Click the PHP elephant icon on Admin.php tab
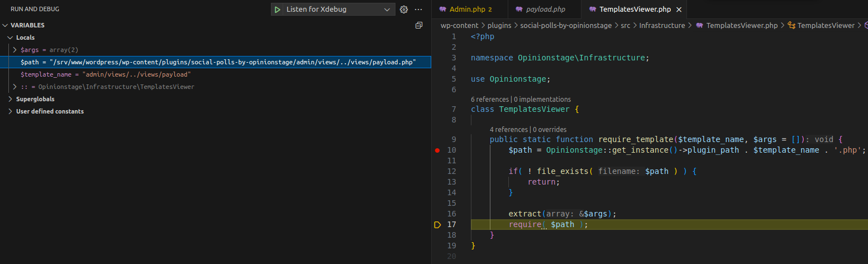 pyautogui.click(x=443, y=10)
